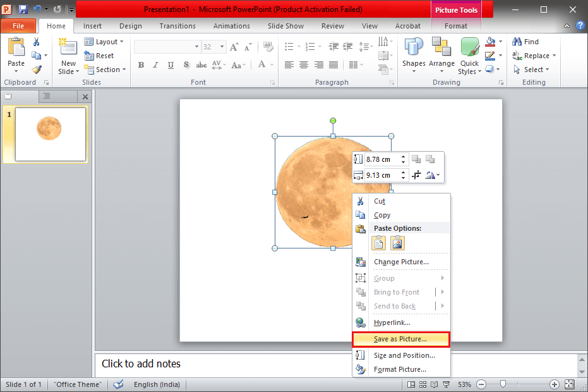Choose Save as Picture from context menu
Image resolution: width=588 pixels, height=392 pixels.
(x=401, y=340)
